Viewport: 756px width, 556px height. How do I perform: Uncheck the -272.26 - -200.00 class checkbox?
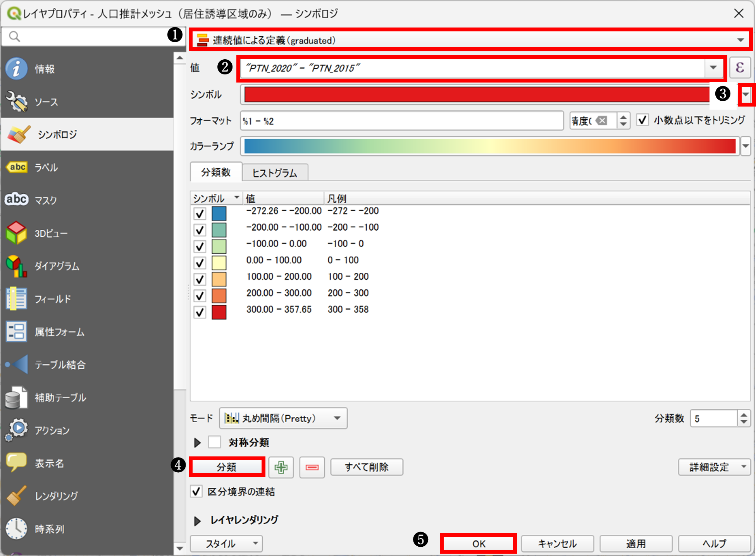[x=200, y=213]
